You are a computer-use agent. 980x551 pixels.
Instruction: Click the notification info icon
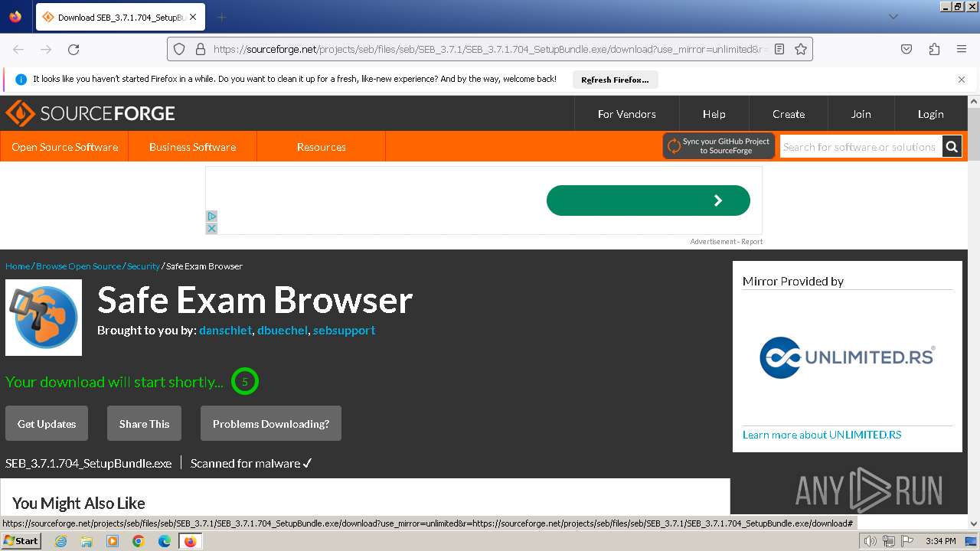point(21,80)
